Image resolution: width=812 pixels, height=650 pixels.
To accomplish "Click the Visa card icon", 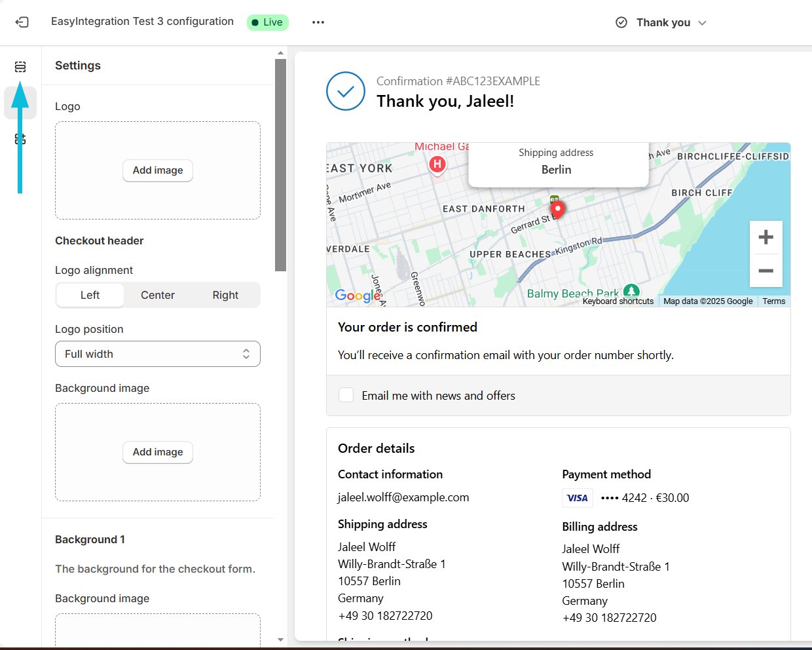I will point(578,498).
